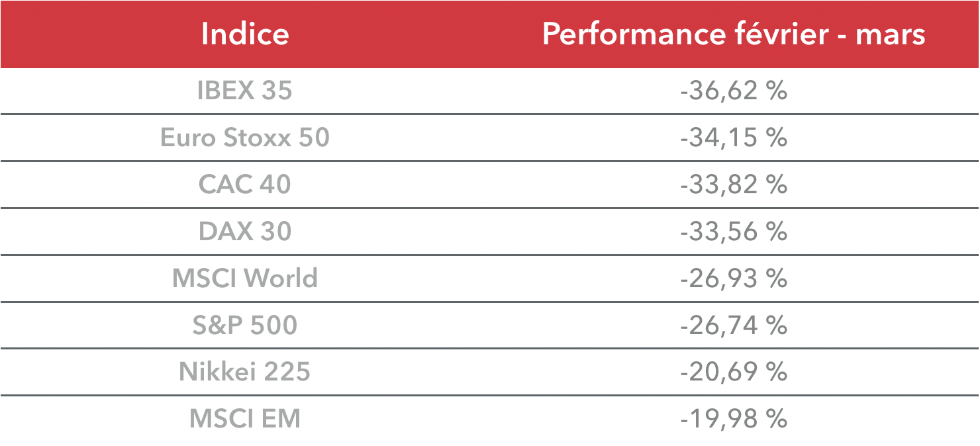Click the -34,15 % value

pos(734,138)
